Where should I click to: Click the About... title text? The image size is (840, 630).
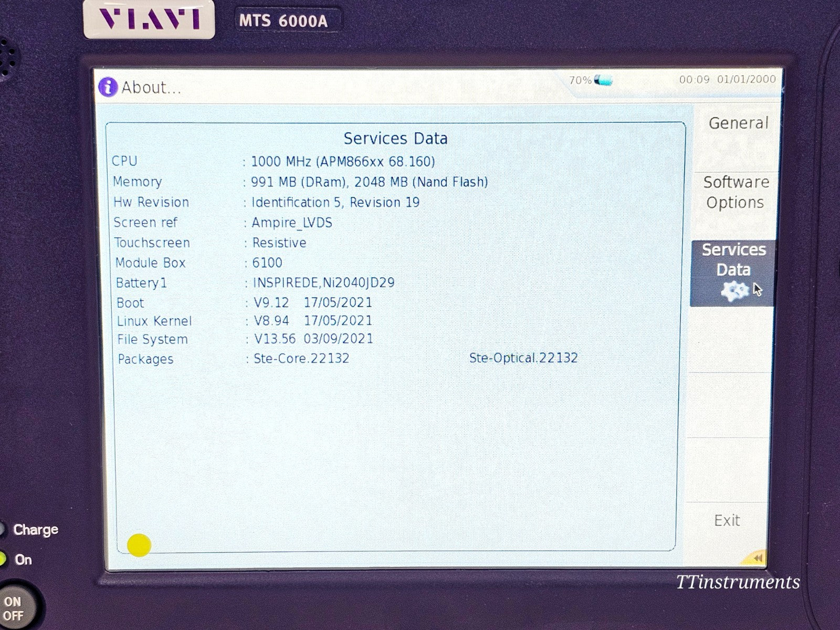[151, 88]
